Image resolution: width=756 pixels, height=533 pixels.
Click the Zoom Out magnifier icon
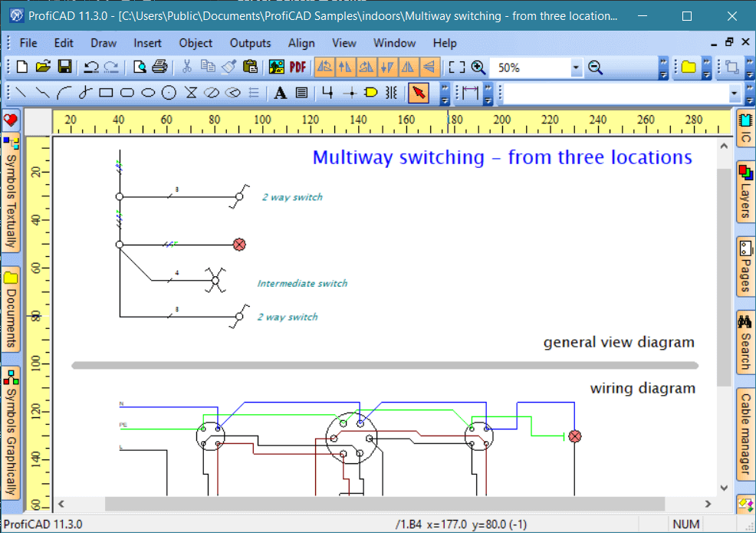point(595,67)
